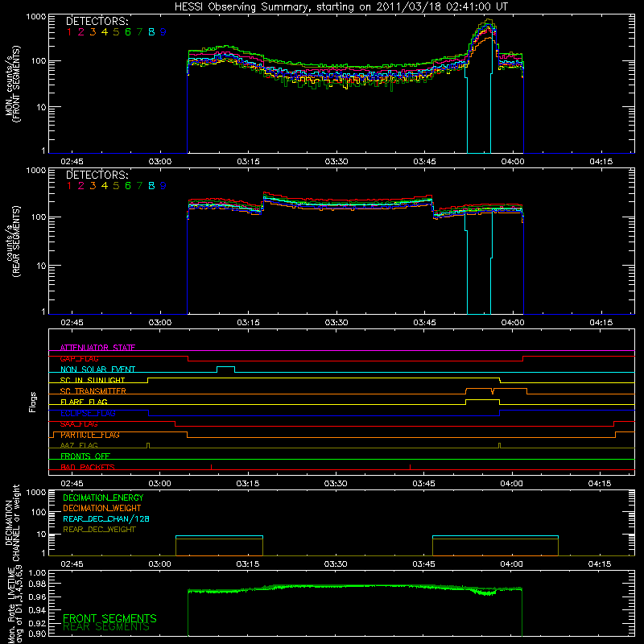Click the rear-segments counts/s y-axis title
This screenshot has width=644, height=644.
pyautogui.click(x=12, y=242)
